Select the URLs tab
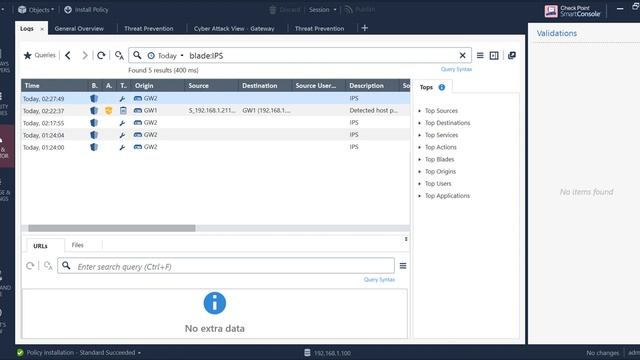 tap(40, 246)
